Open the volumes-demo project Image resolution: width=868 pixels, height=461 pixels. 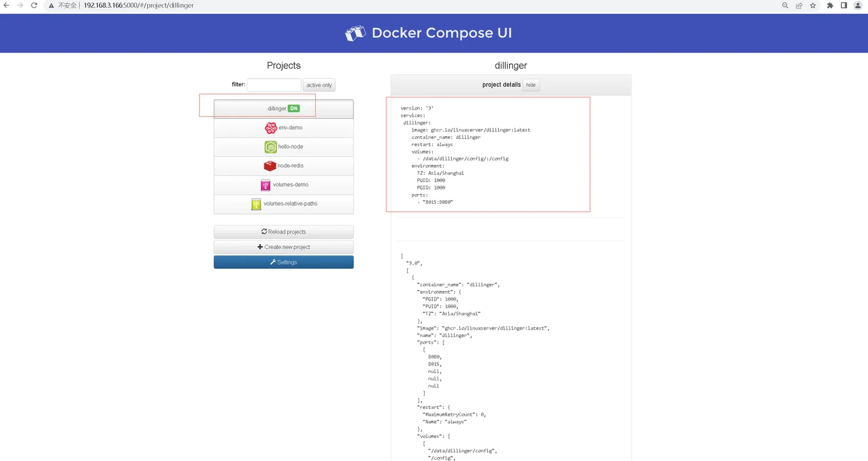283,185
